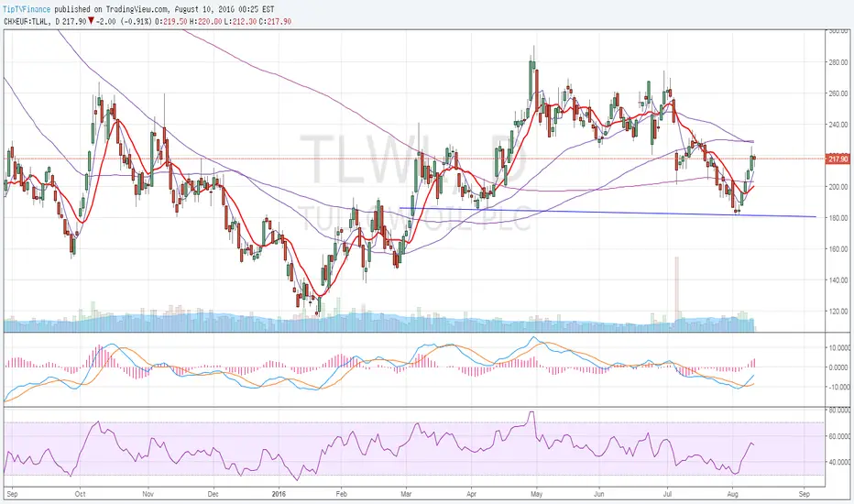Click the 2016 label on time axis
854x504 pixels.
(x=279, y=494)
